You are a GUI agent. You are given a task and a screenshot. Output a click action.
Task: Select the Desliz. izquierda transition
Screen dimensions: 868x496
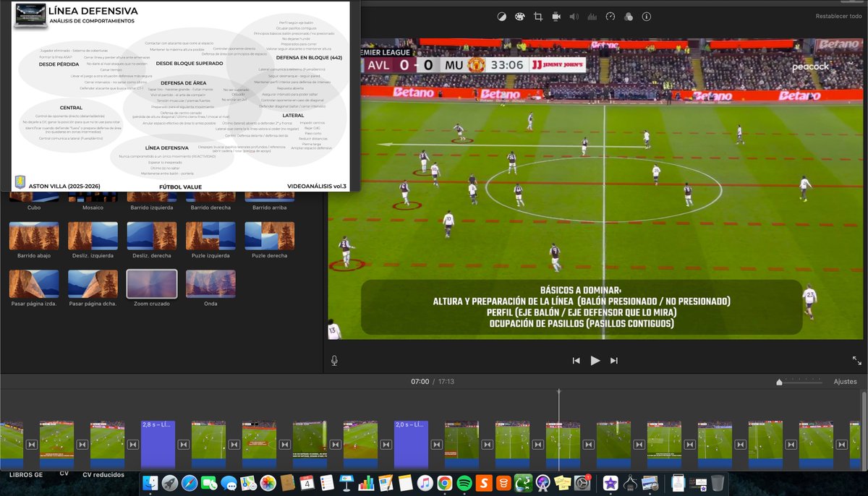coord(93,236)
